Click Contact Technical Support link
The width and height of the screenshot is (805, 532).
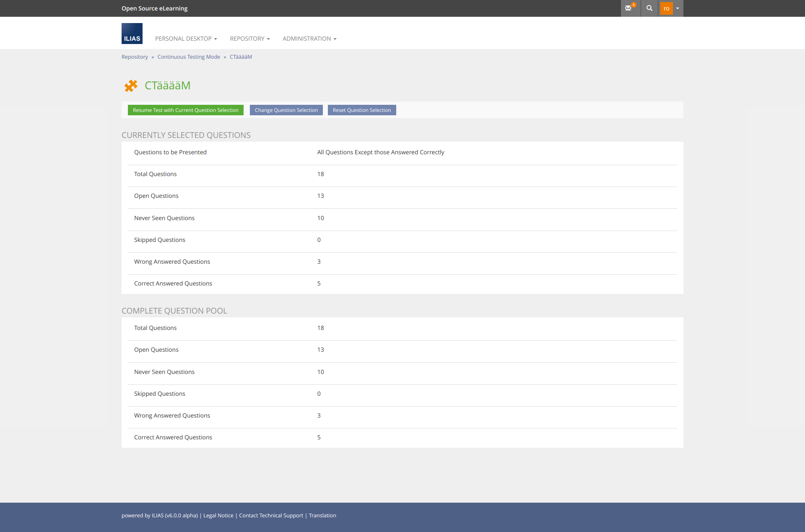pos(271,516)
